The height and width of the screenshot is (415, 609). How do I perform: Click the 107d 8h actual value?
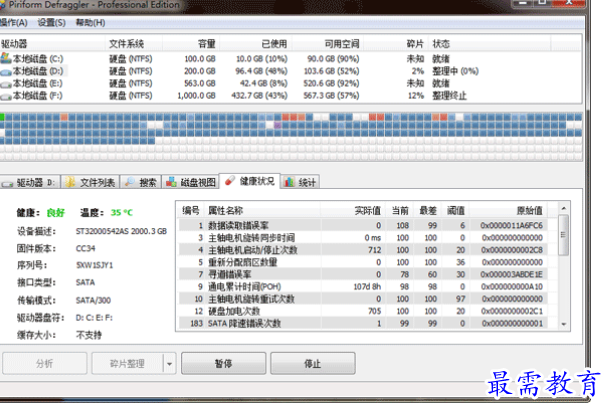tap(367, 287)
